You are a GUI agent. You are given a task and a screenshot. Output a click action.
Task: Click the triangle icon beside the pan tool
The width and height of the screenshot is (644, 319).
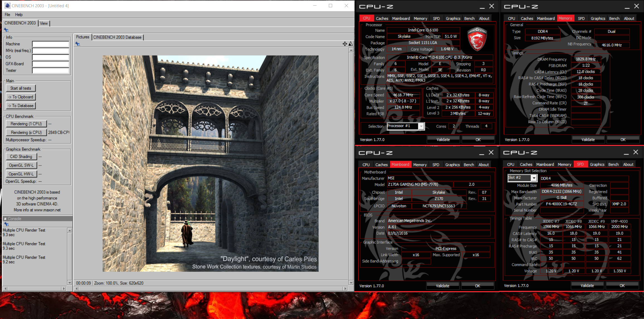351,44
